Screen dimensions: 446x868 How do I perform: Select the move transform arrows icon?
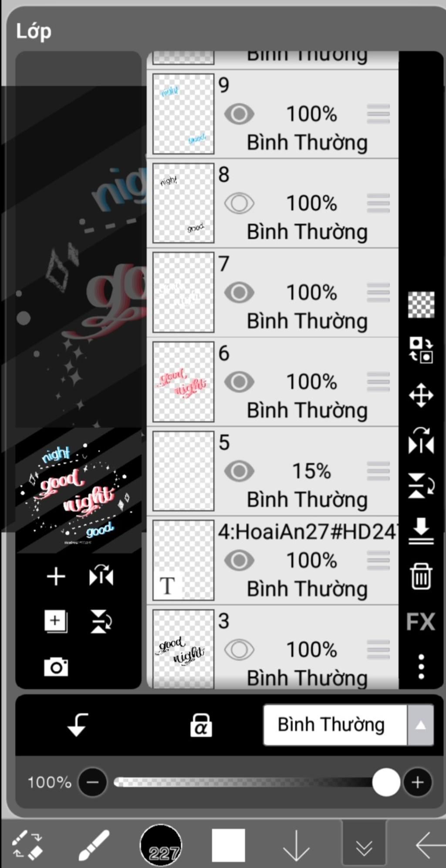point(421,395)
